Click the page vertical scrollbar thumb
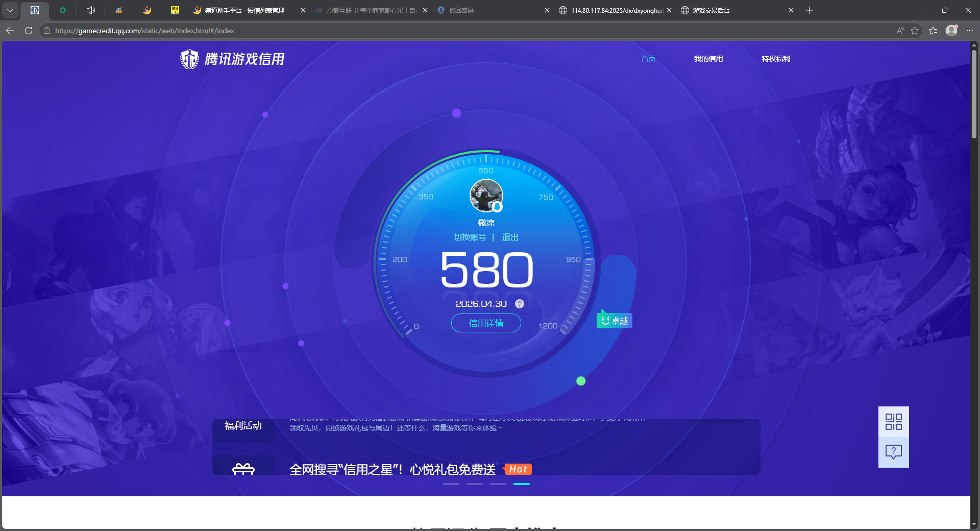 tap(974, 94)
